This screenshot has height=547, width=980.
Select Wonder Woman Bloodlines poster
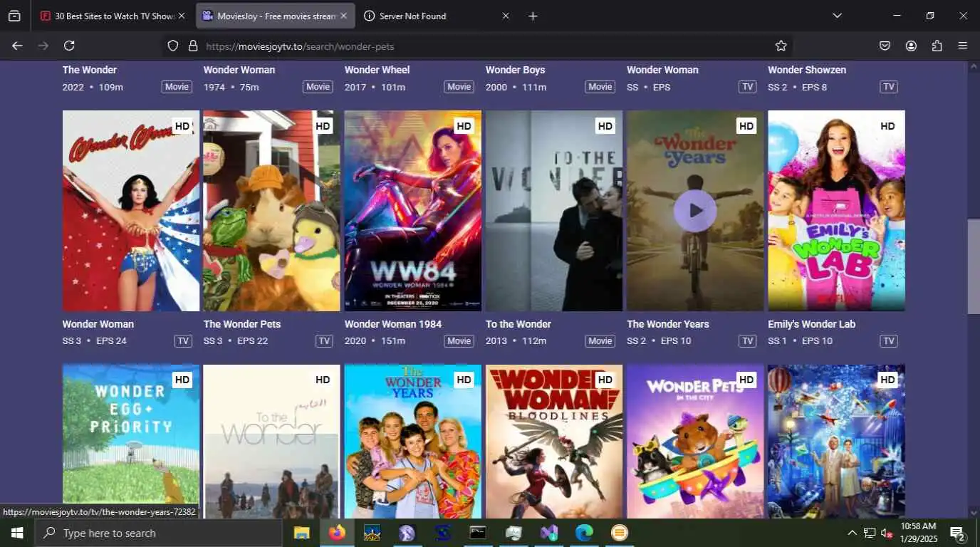pyautogui.click(x=554, y=442)
